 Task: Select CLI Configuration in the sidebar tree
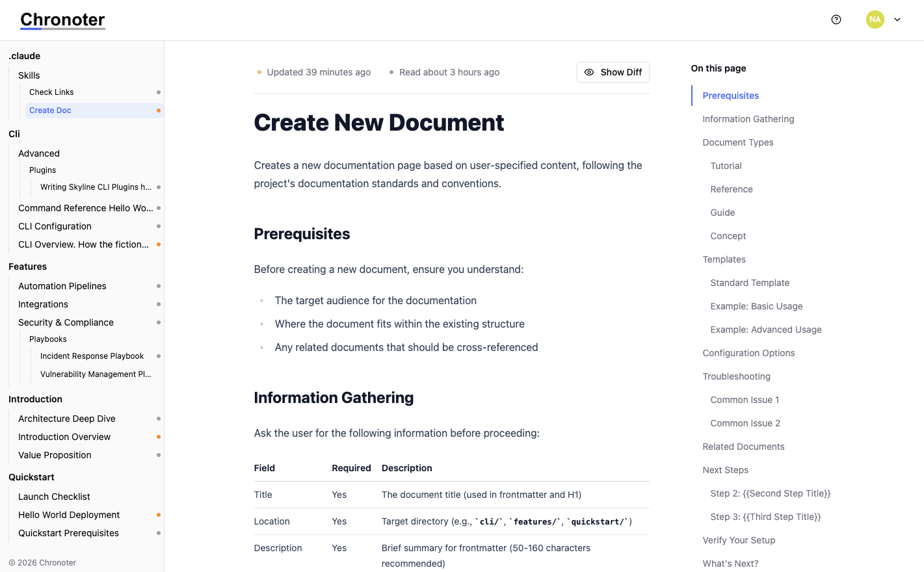pos(55,226)
